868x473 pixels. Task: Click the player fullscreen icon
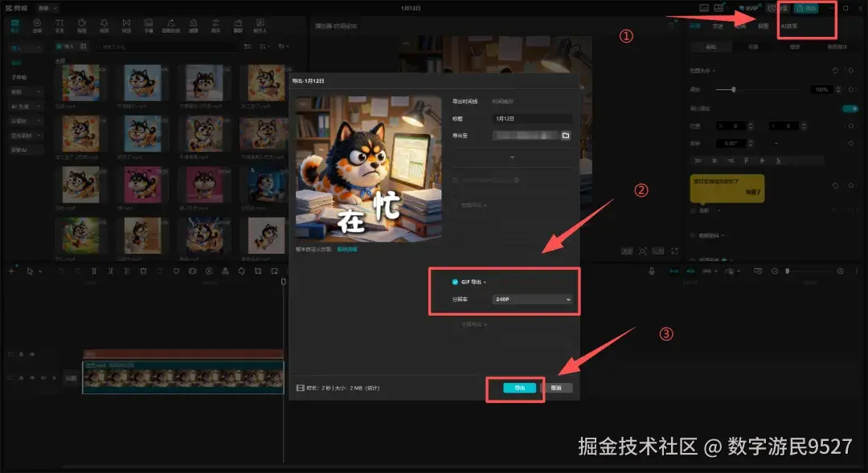[674, 251]
